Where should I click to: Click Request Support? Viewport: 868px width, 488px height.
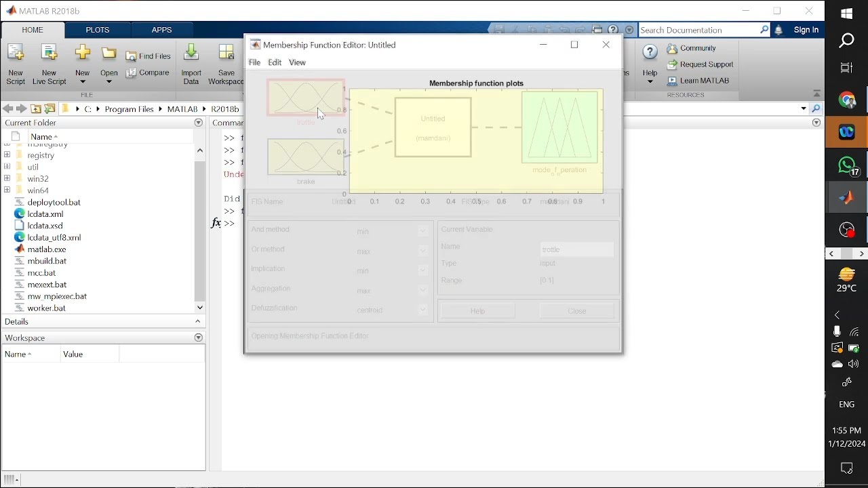click(x=701, y=64)
